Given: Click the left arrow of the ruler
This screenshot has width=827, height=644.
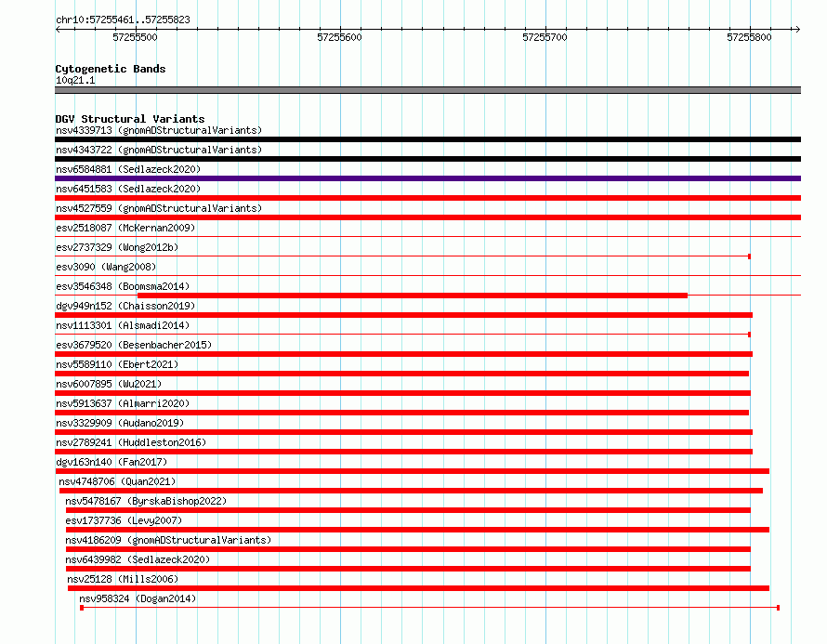Looking at the screenshot, I should coord(58,30).
